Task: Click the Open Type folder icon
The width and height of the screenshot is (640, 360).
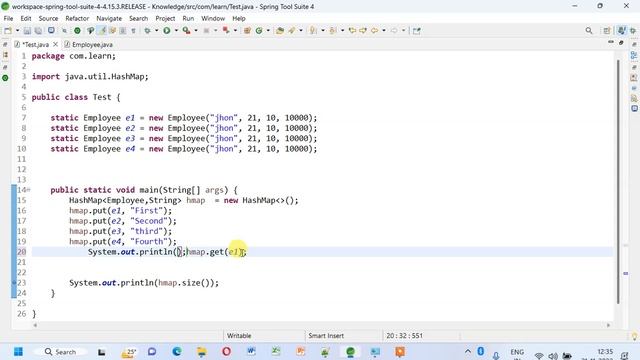Action: pos(280,31)
